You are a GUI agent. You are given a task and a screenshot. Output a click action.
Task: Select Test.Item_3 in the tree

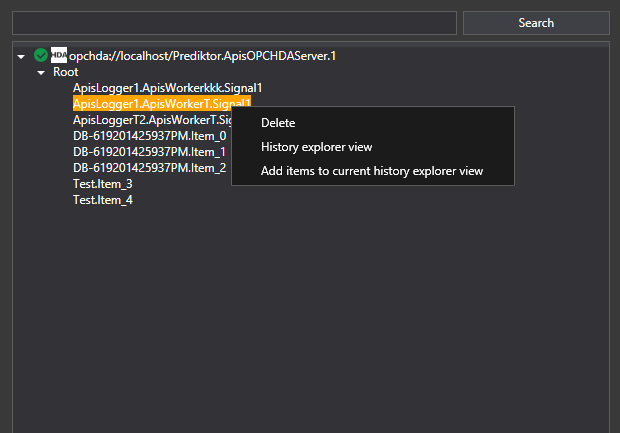pyautogui.click(x=102, y=184)
